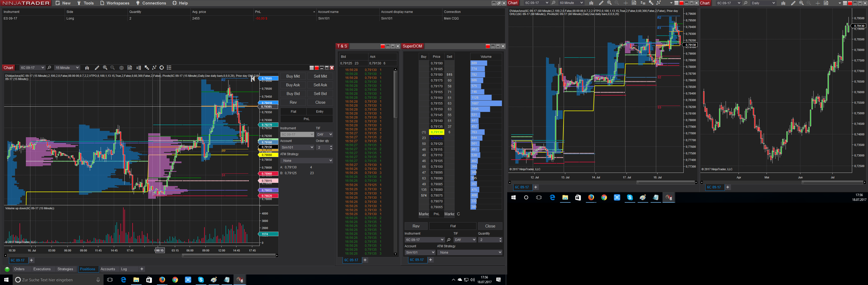Viewport: 868px width, 285px height.
Task: Click red link color swatch in SuperDOM window
Action: (x=488, y=46)
